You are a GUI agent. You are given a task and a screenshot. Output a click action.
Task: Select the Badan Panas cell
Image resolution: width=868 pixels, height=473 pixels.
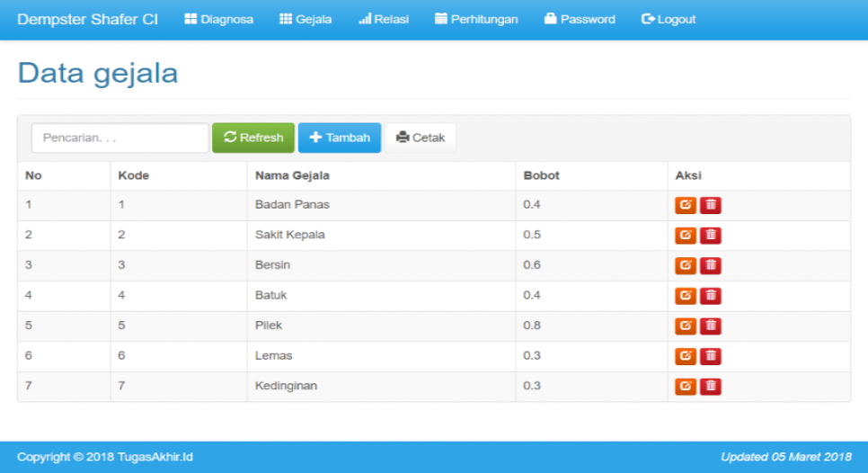tap(381, 205)
